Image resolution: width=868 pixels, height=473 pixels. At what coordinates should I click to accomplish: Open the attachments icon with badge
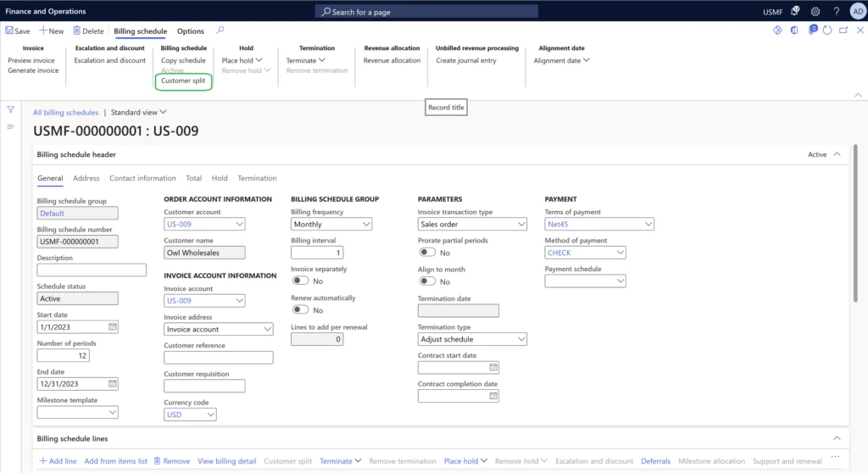point(812,30)
